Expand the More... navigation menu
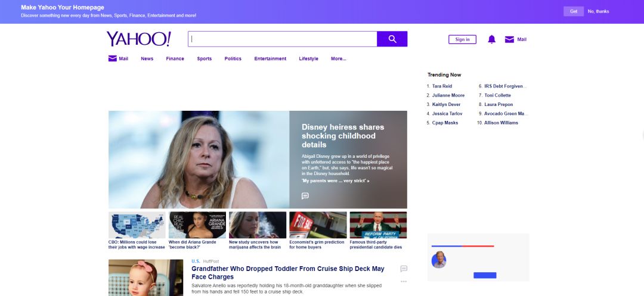The image size is (644, 296). [339, 58]
